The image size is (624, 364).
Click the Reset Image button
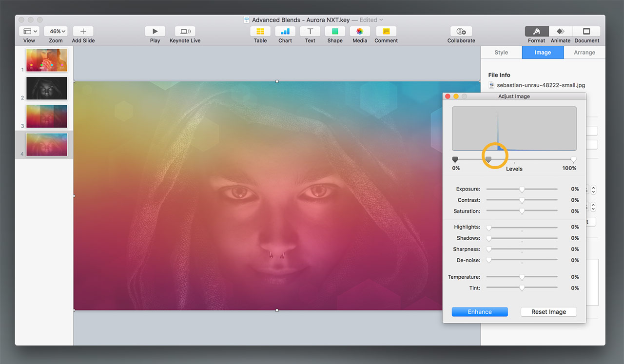click(548, 312)
